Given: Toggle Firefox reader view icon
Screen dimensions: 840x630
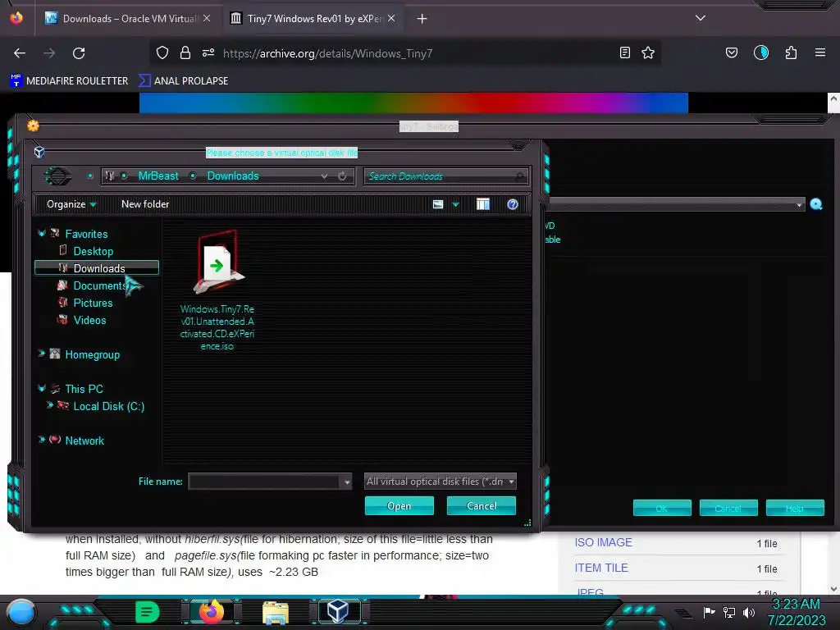Looking at the screenshot, I should (624, 52).
